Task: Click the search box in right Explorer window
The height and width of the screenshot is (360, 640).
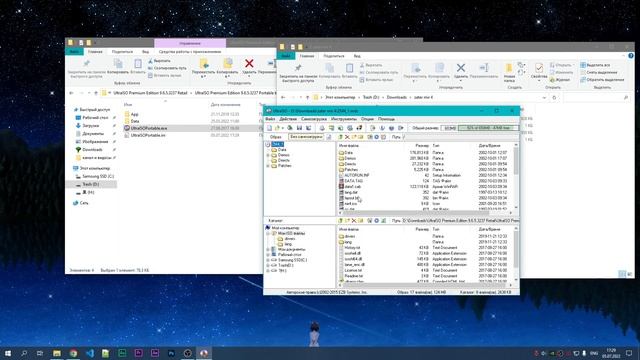Action: point(597,98)
